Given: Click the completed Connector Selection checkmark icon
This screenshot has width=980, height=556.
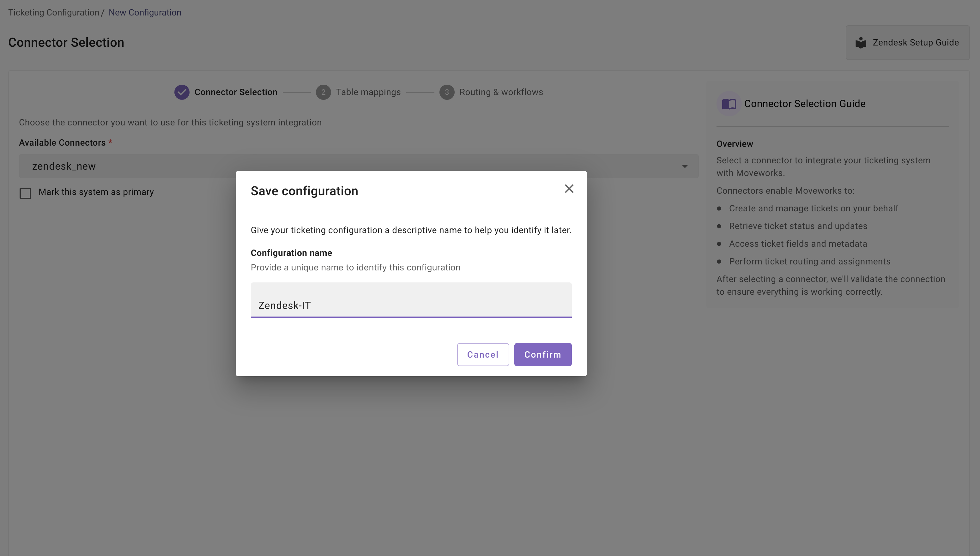Looking at the screenshot, I should pyautogui.click(x=182, y=93).
